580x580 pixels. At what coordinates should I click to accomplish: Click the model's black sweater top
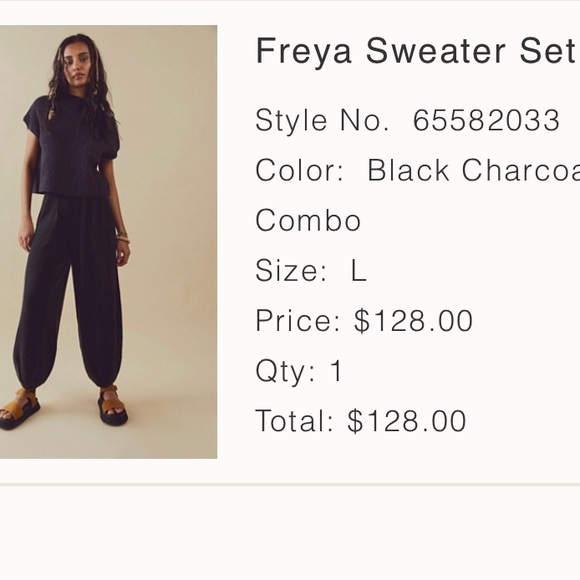tap(72, 148)
